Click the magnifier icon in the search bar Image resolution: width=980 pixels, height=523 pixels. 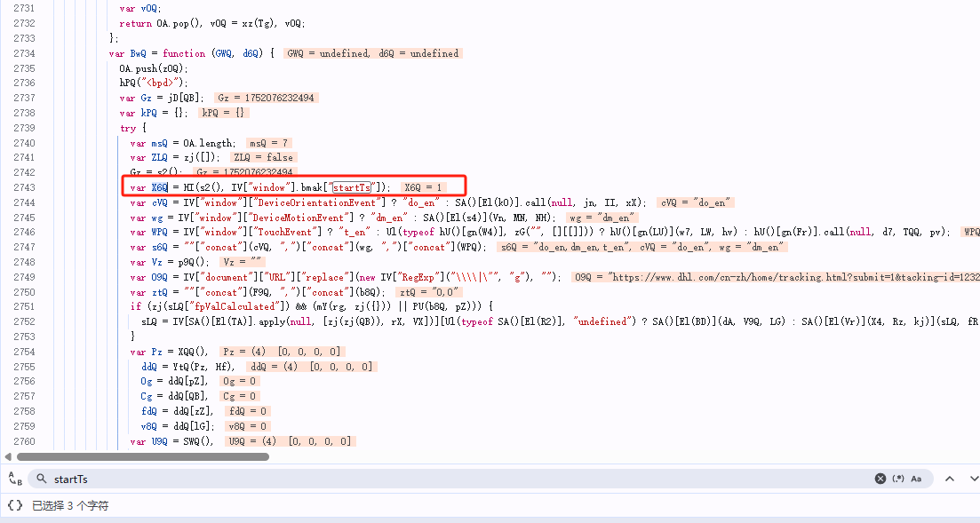click(41, 479)
